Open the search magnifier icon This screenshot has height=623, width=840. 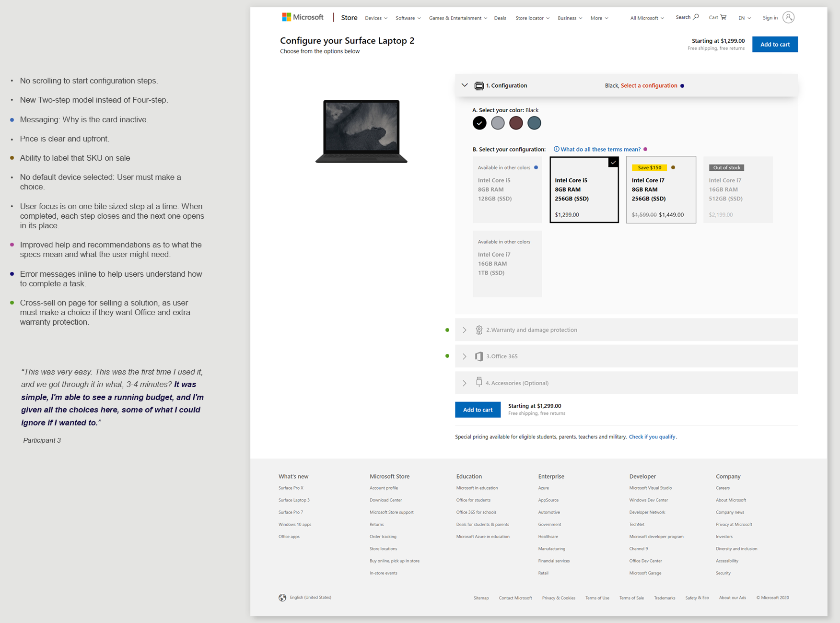696,17
